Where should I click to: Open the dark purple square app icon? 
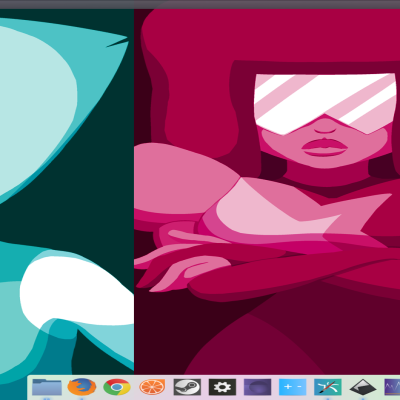pos(257,387)
